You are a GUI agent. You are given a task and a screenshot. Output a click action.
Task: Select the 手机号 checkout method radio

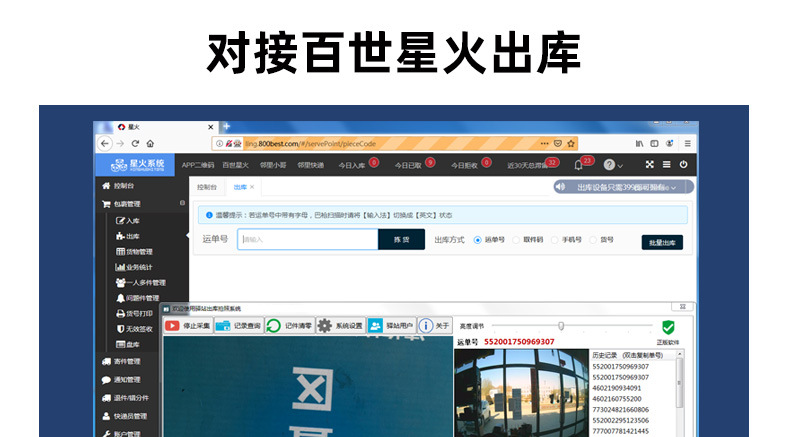coord(555,240)
